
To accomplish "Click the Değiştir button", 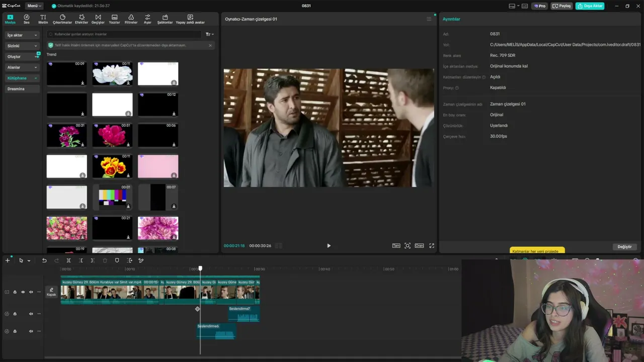I will 624,247.
